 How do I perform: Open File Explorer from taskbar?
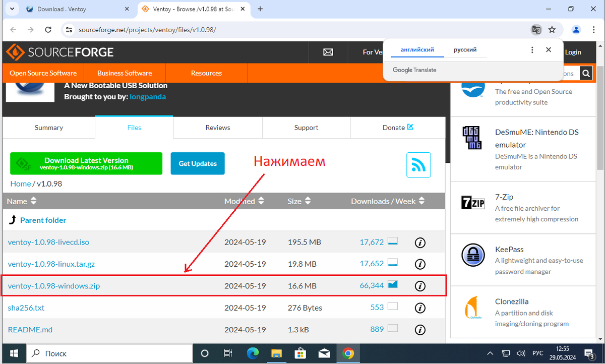276,353
